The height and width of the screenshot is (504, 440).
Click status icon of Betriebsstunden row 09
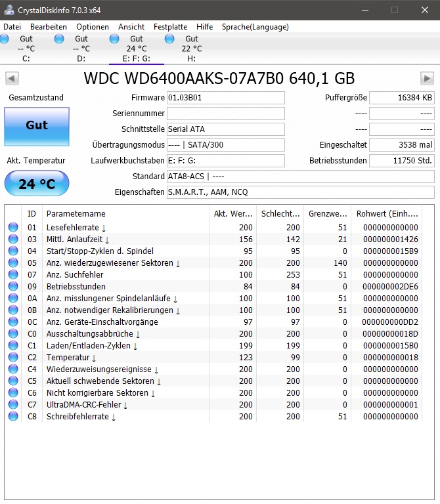13,286
